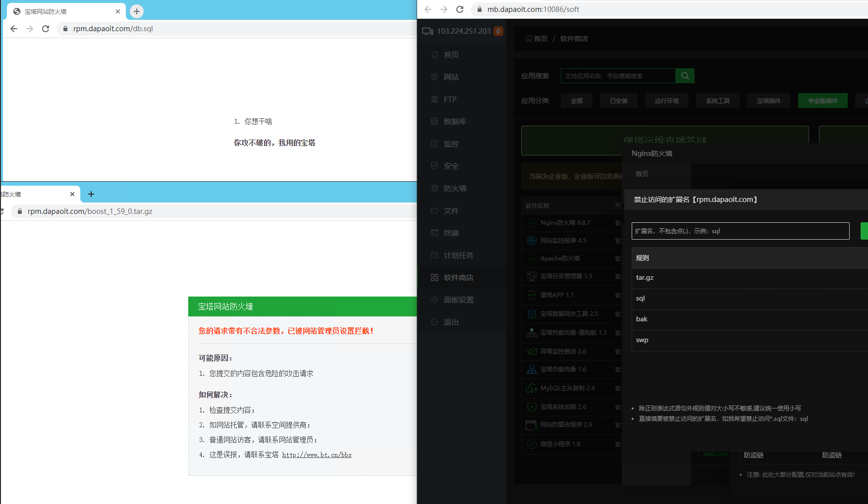Click the 宝塔负载均衡 1.6 icon

tap(532, 369)
